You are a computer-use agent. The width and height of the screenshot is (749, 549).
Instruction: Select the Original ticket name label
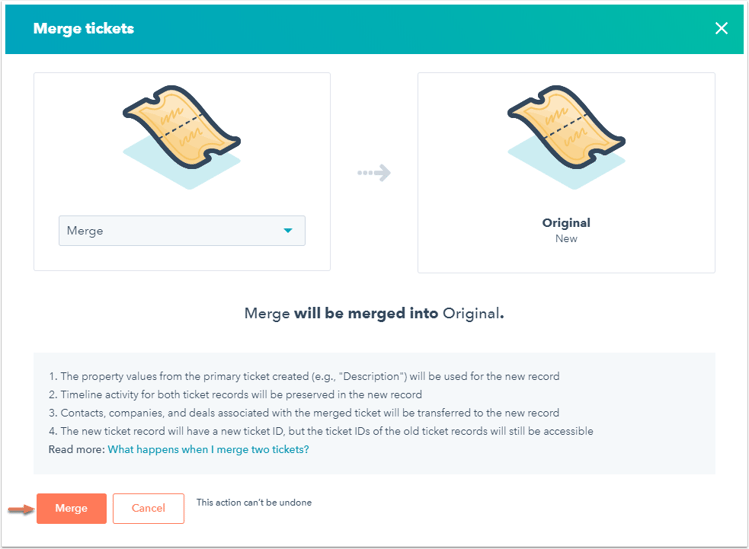pyautogui.click(x=566, y=223)
